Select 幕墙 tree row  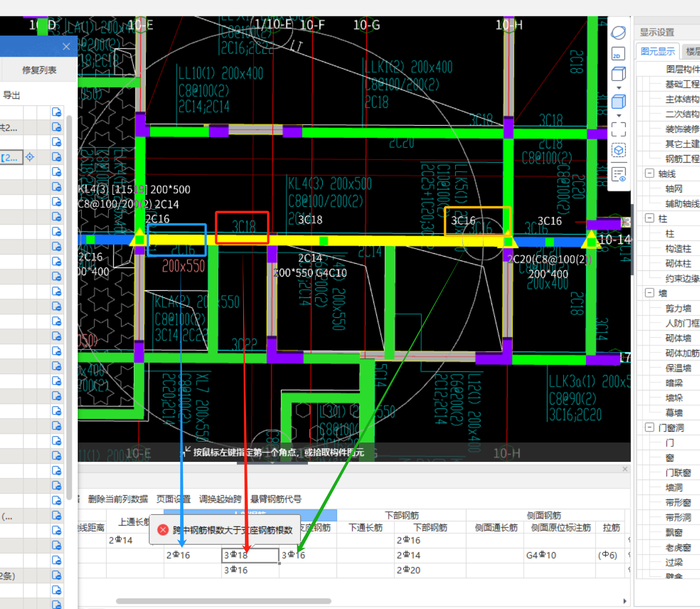[x=674, y=413]
